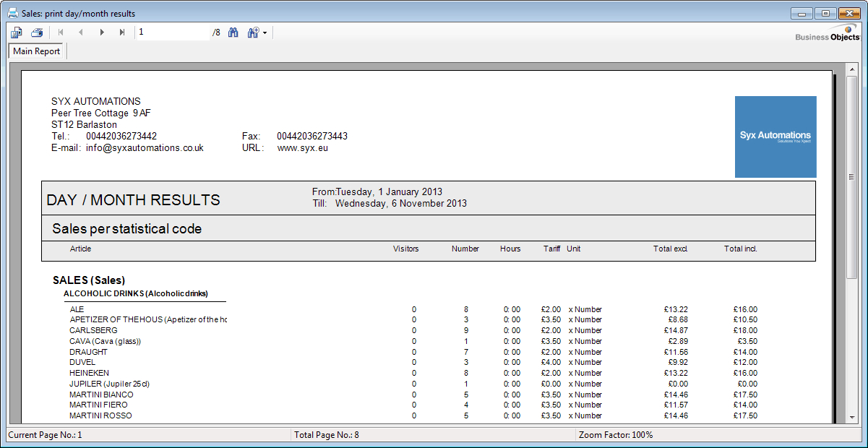
Task: Go to the next page
Action: pos(102,32)
